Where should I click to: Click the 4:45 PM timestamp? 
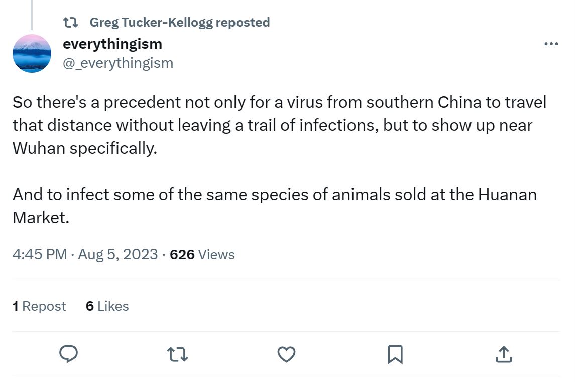click(x=39, y=254)
